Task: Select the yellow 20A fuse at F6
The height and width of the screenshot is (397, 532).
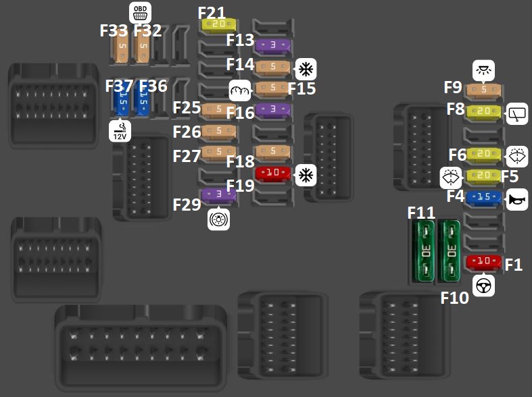Action: [x=483, y=154]
